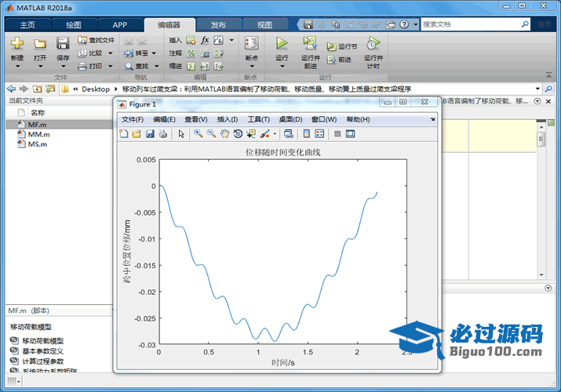This screenshot has width=561, height=392.
Task: Click the fx insert function icon
Action: tap(205, 40)
